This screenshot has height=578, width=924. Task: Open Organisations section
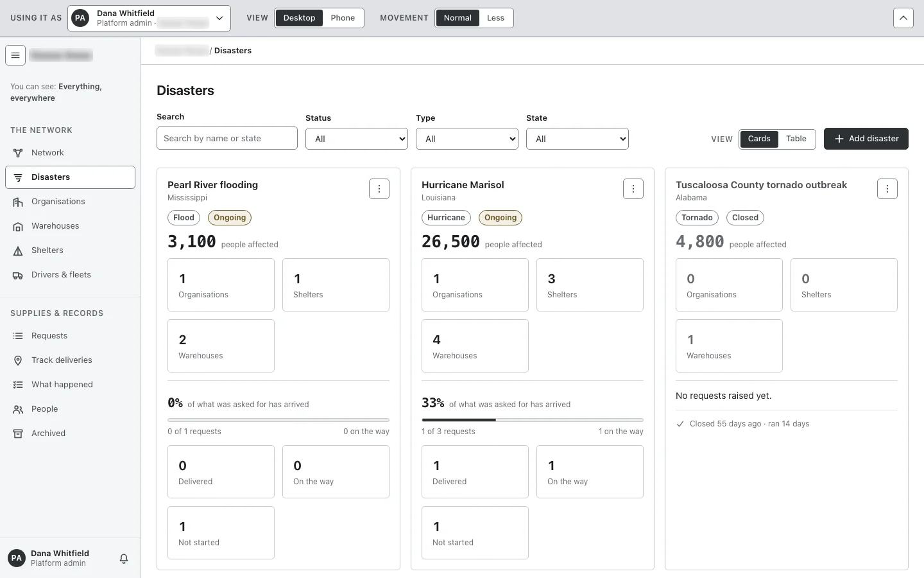pos(70,202)
